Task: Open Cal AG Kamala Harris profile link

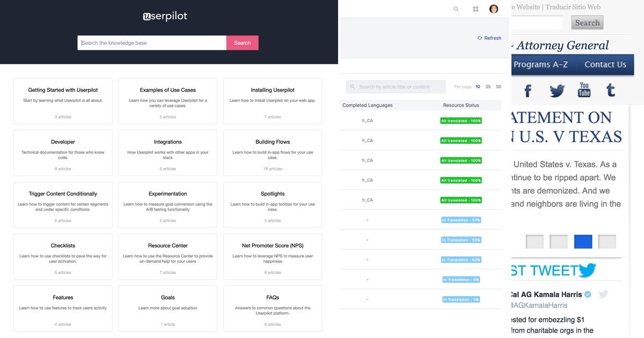Action: click(x=546, y=295)
